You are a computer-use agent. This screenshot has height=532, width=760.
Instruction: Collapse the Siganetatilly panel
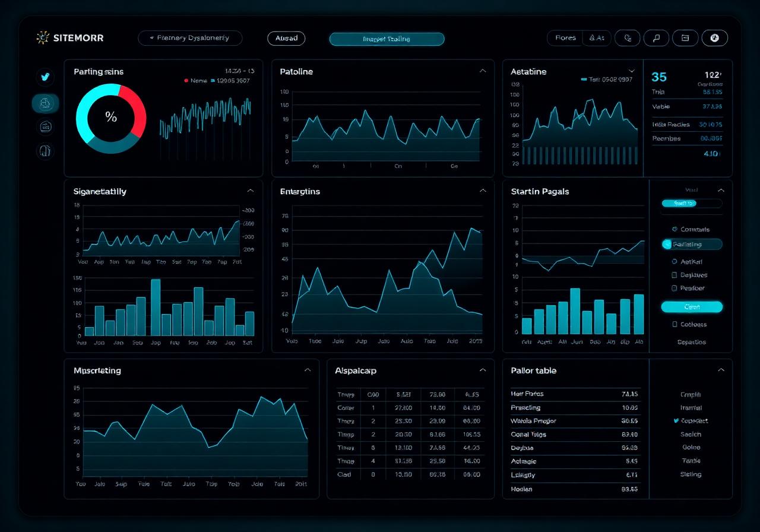pos(251,191)
